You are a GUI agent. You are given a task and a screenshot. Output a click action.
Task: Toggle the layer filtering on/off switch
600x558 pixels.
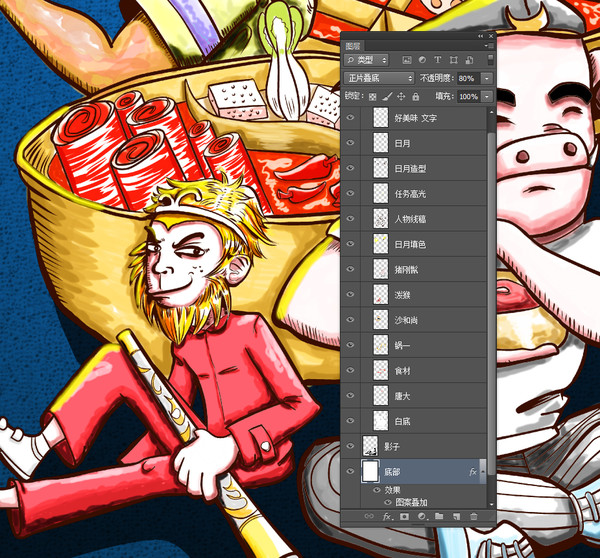click(x=491, y=60)
